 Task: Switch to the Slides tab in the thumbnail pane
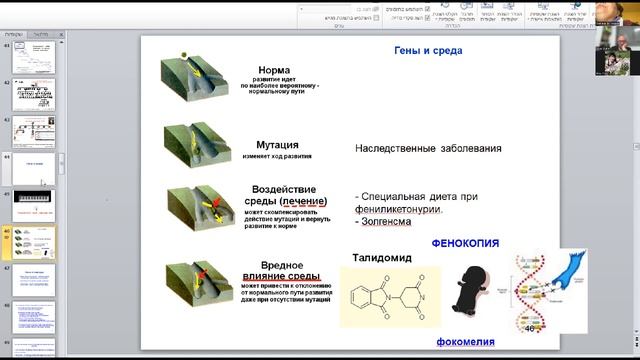[13, 35]
